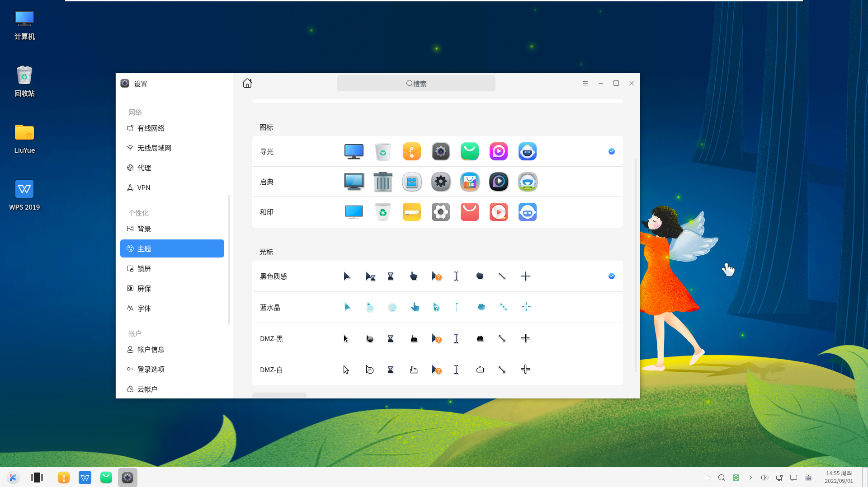Select the 寻光 icon theme row
The width and height of the screenshot is (868, 487).
coord(437,151)
